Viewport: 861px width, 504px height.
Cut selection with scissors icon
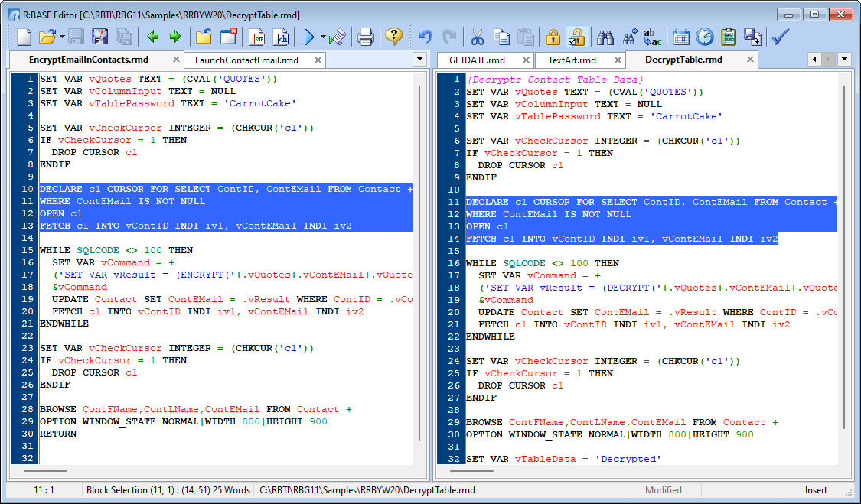pos(477,37)
